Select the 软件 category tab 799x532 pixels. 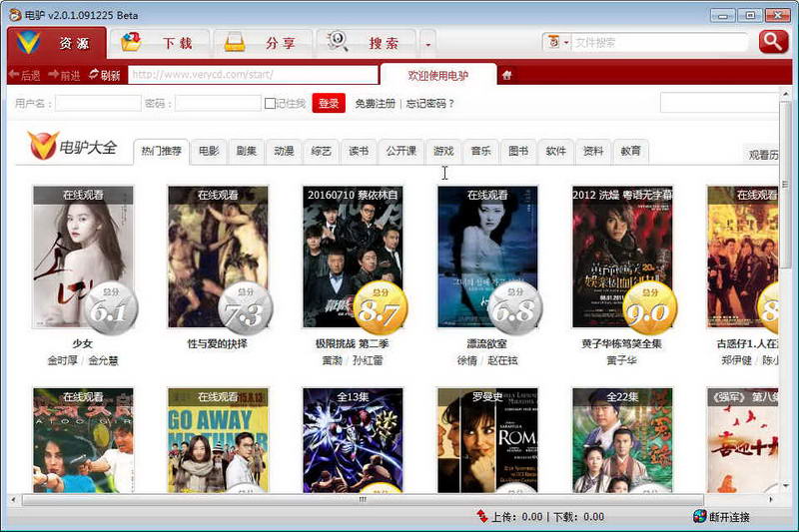click(x=555, y=151)
